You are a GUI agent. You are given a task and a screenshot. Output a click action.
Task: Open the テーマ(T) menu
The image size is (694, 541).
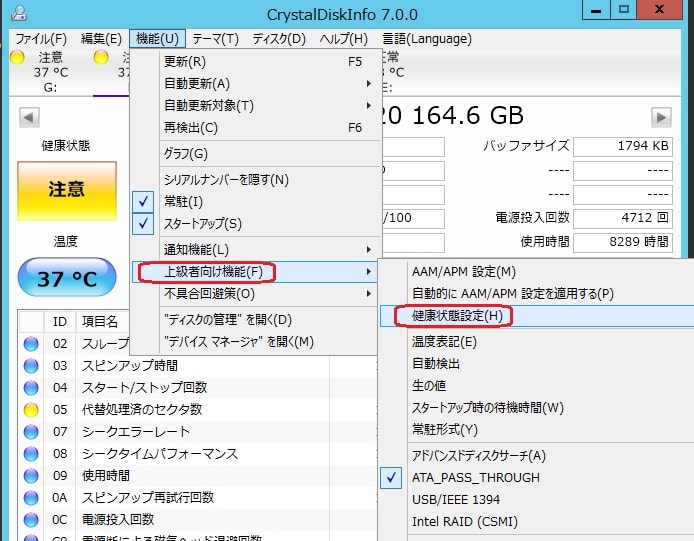pyautogui.click(x=216, y=39)
